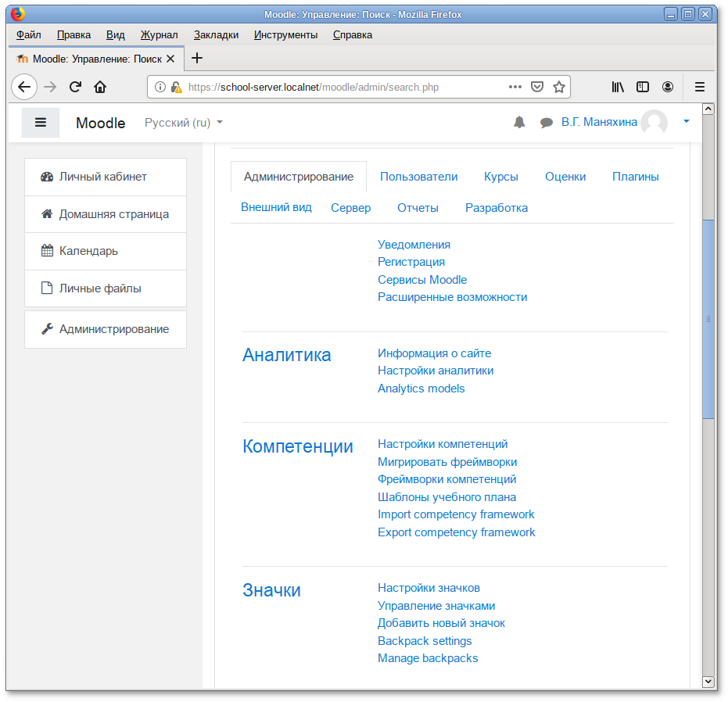Open Расширенные возможности link
This screenshot has height=702, width=728.
(452, 297)
